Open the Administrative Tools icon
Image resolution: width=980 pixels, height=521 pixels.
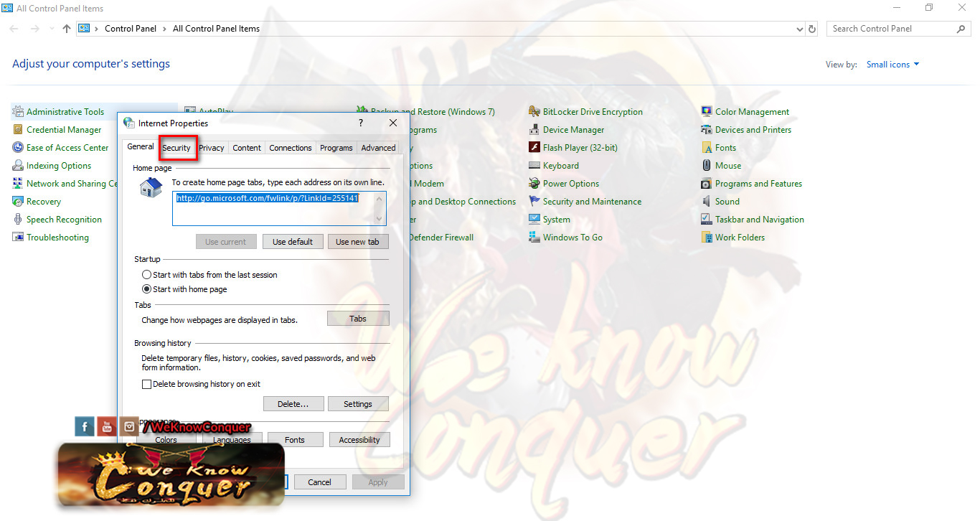pyautogui.click(x=18, y=112)
